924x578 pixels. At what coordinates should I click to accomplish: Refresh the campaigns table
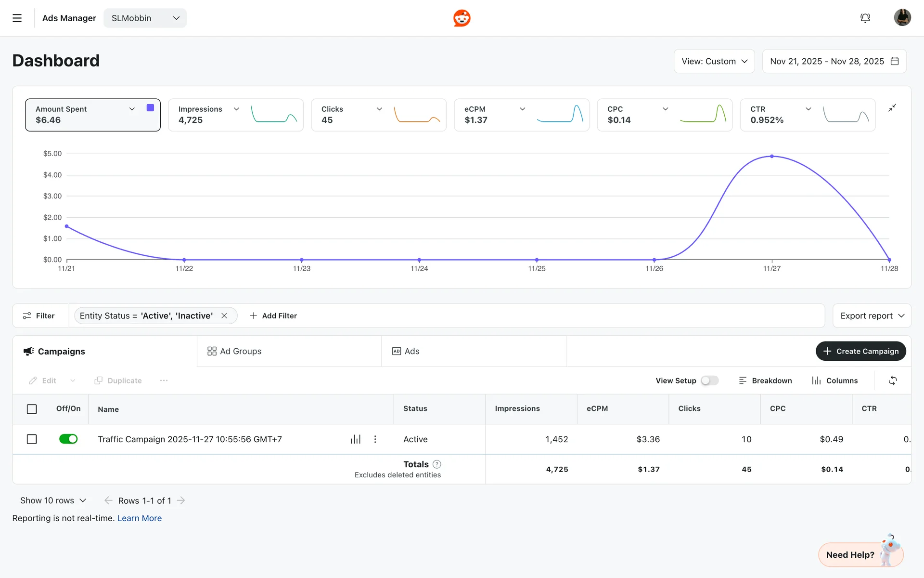892,381
